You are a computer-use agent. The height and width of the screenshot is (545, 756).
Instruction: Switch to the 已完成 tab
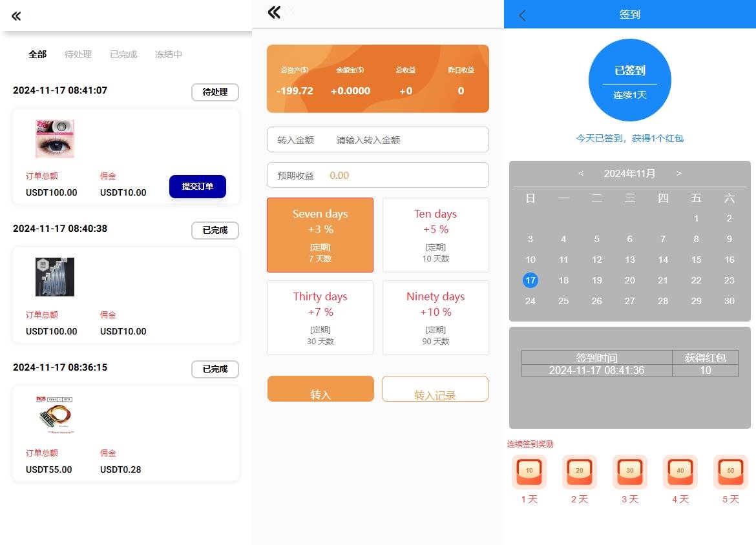click(123, 54)
